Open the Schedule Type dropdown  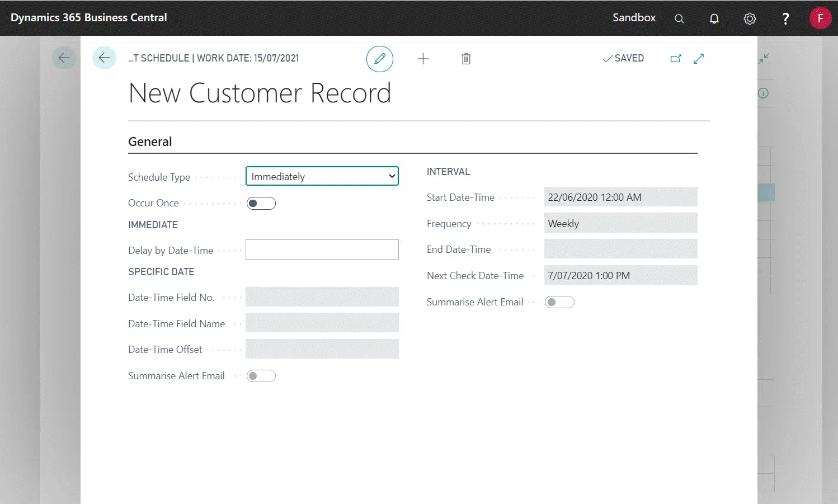(x=322, y=176)
